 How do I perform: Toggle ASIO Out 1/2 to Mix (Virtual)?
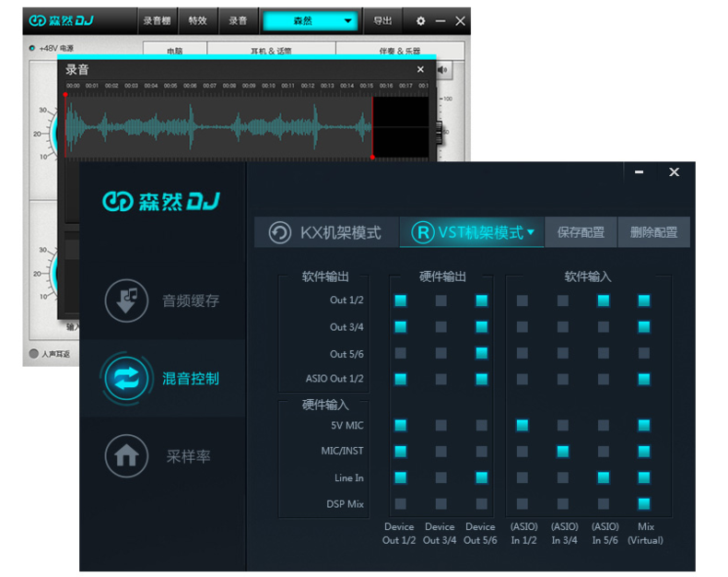click(x=644, y=379)
